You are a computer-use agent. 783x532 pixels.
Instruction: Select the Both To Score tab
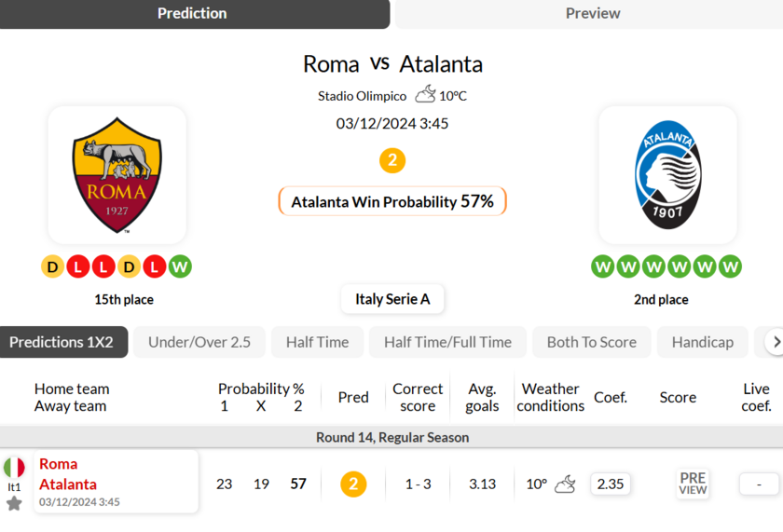pos(592,342)
